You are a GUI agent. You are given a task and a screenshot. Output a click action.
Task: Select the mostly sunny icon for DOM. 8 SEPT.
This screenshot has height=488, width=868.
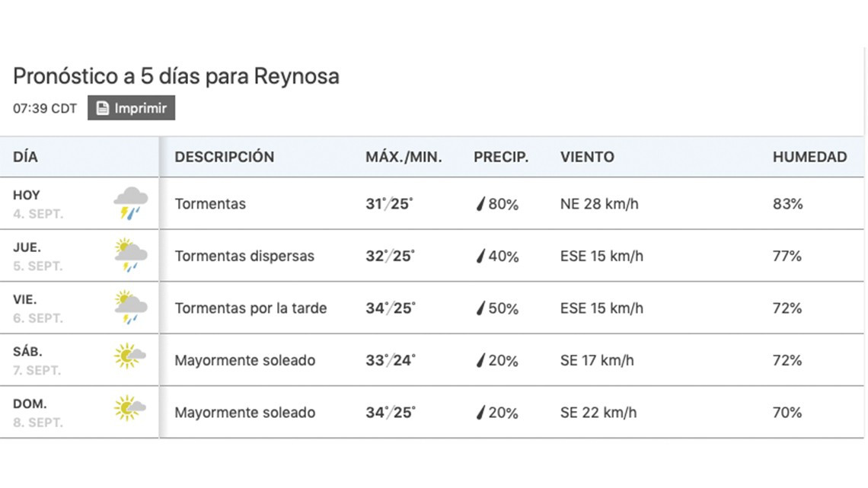(126, 411)
